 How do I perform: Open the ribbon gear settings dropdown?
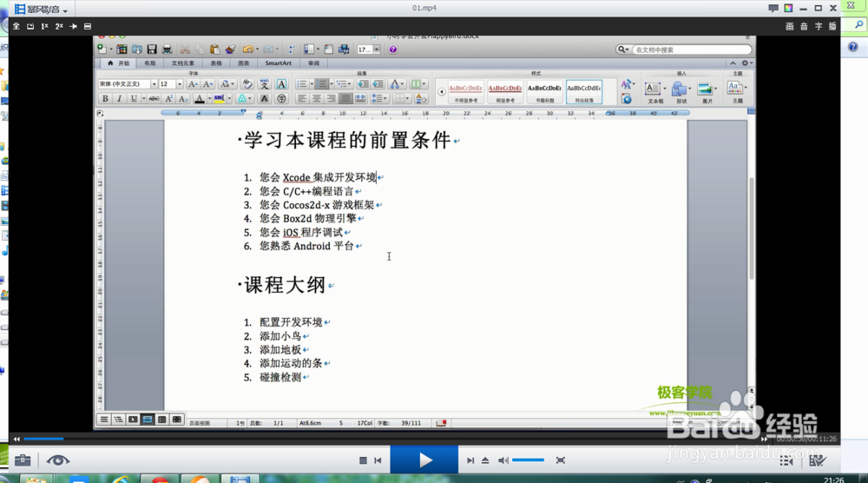pos(746,63)
